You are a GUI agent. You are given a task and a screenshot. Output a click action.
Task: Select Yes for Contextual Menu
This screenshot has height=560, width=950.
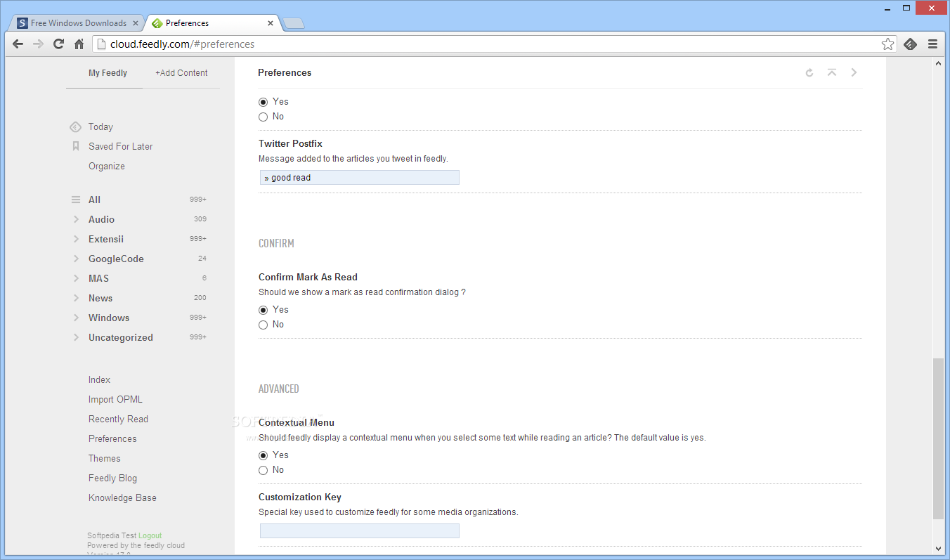tap(263, 455)
